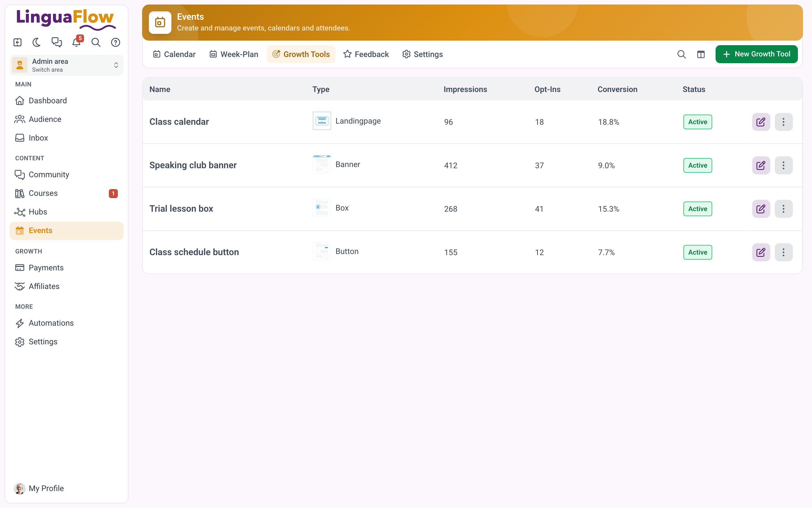Open the Trial lesson box name
Image resolution: width=812 pixels, height=508 pixels.
[x=181, y=209]
